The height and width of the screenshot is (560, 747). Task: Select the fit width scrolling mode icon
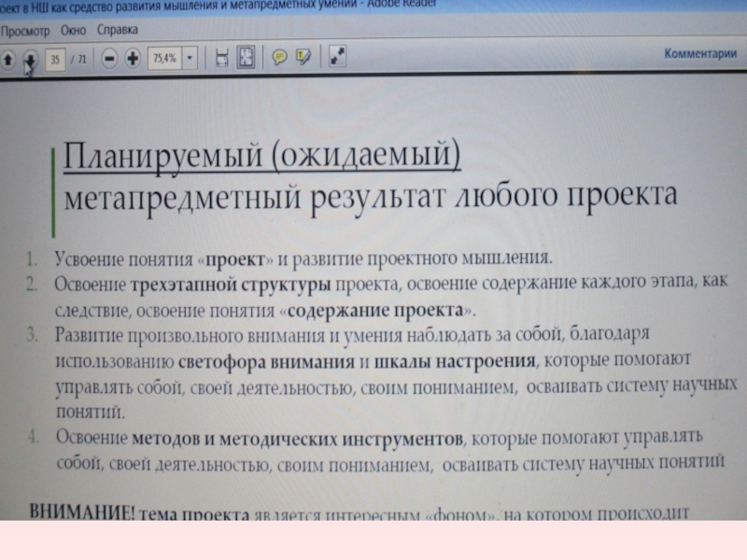point(221,58)
